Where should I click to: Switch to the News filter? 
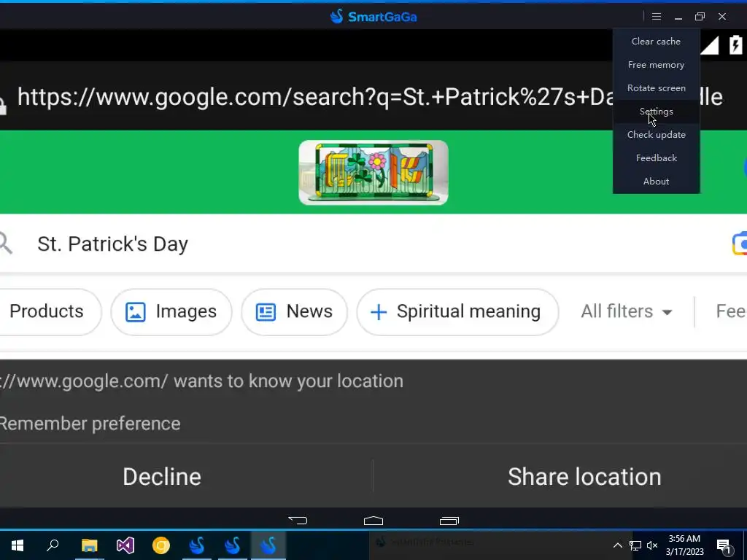[x=294, y=312]
